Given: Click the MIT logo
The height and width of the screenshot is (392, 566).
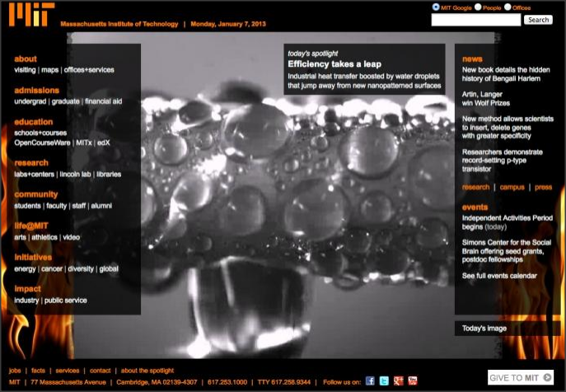Looking at the screenshot, I should coord(33,16).
